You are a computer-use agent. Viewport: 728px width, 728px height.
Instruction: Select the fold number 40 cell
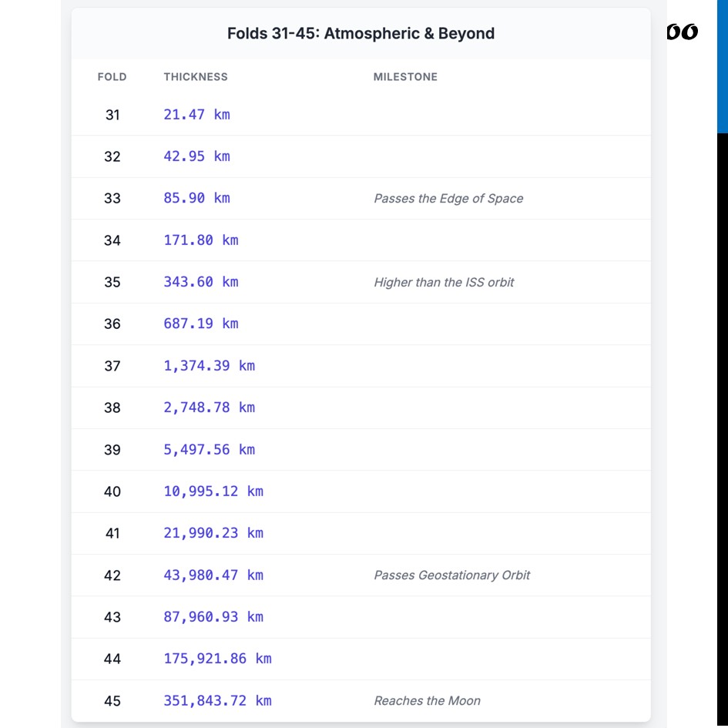pos(112,491)
